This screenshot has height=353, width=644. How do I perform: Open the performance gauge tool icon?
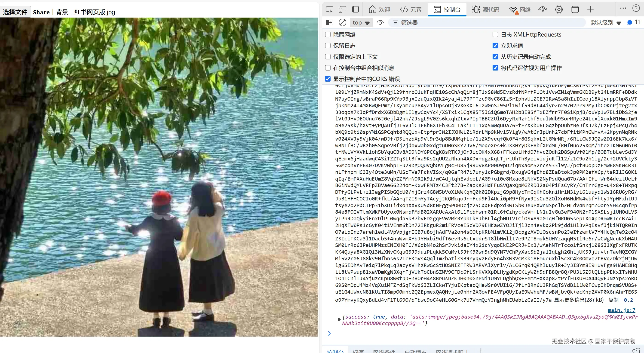click(x=543, y=9)
